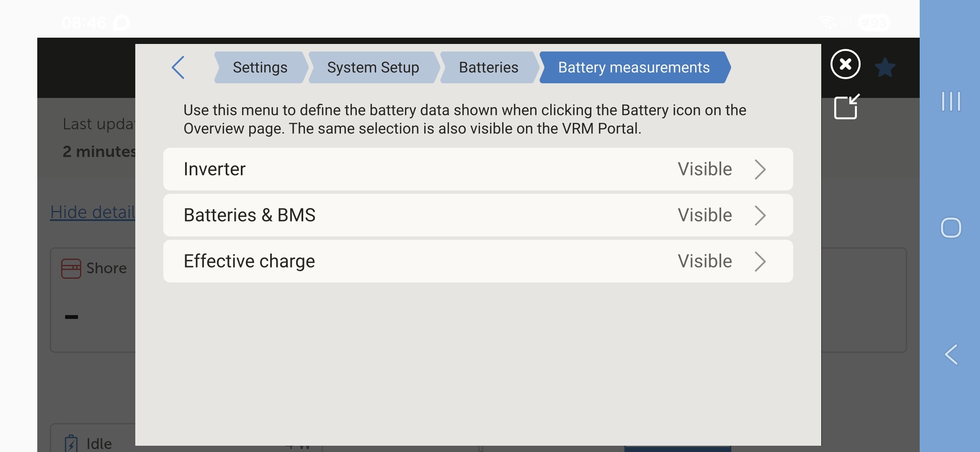
Task: Click the pop-out window arrow icon
Action: point(846,107)
